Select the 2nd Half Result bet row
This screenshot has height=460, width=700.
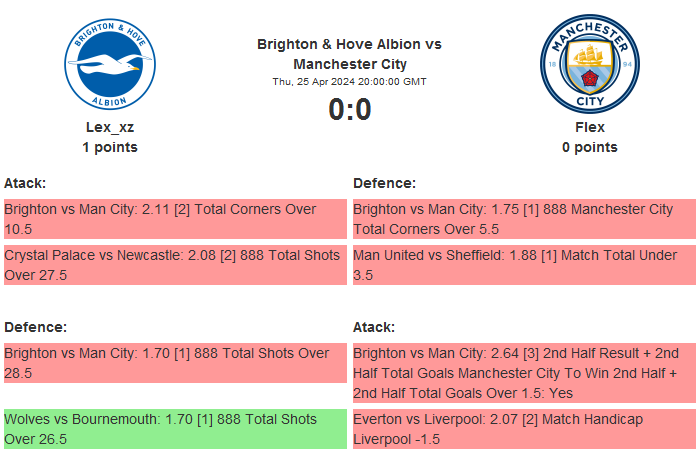click(524, 372)
